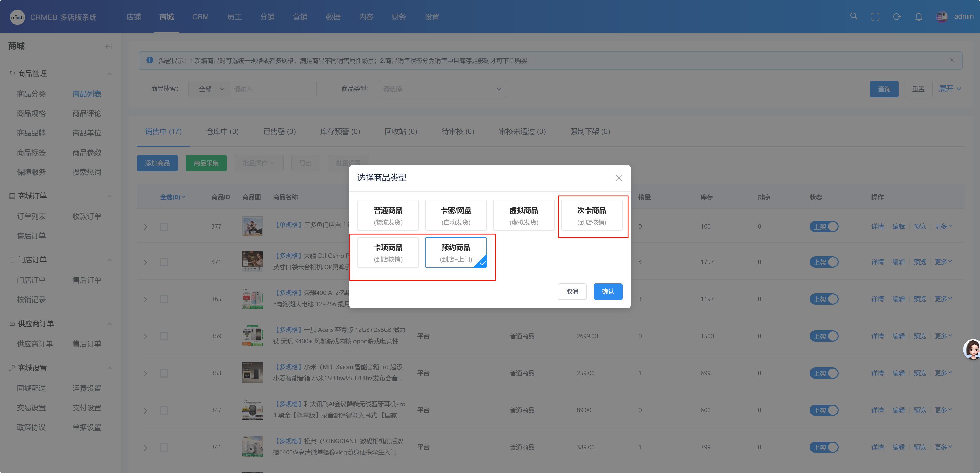The width and height of the screenshot is (980, 473).
Task: Check the box for product 371
Action: click(164, 262)
